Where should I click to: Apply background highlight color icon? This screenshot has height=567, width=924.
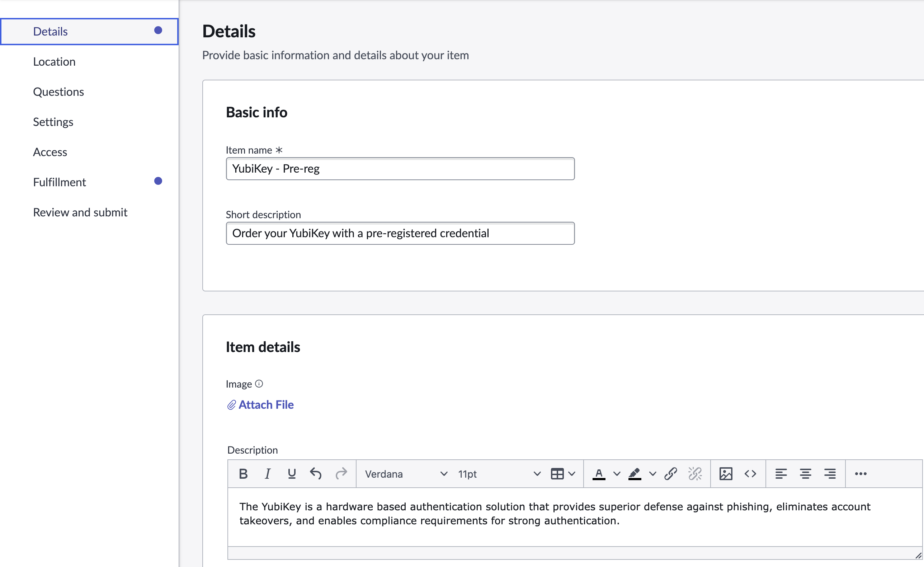click(635, 474)
